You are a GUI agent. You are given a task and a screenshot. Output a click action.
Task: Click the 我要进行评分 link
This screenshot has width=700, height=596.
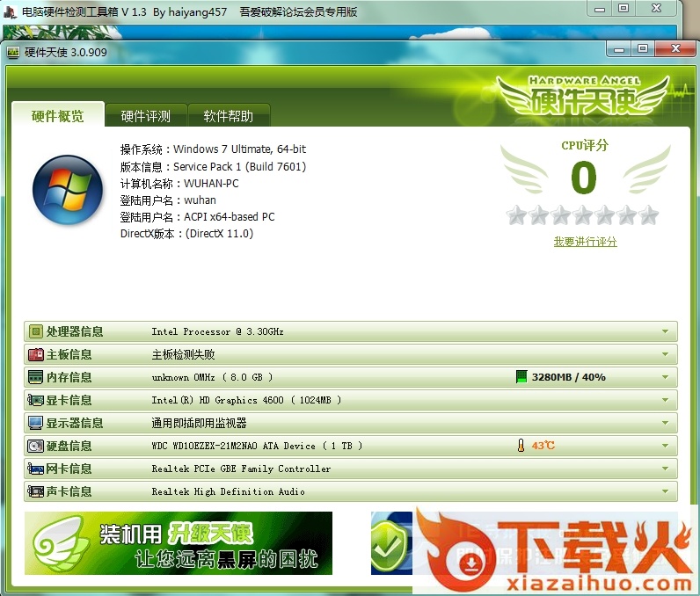point(585,242)
